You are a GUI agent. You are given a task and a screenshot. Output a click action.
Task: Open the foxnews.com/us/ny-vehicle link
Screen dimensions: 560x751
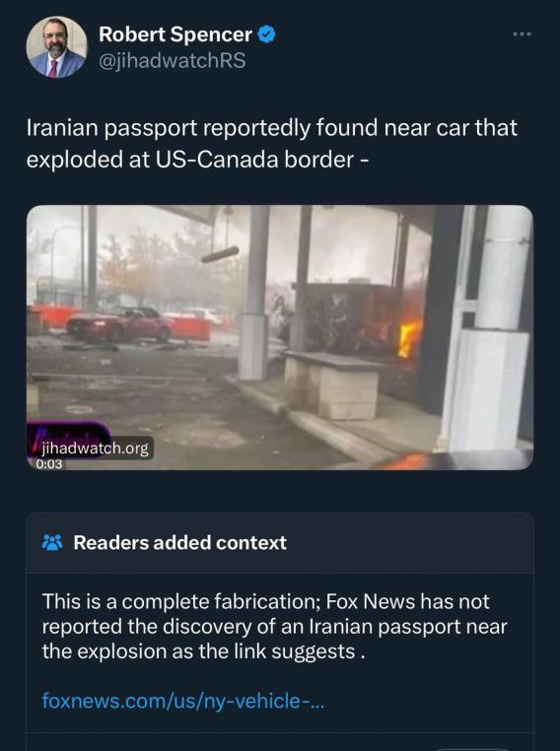[x=183, y=701]
